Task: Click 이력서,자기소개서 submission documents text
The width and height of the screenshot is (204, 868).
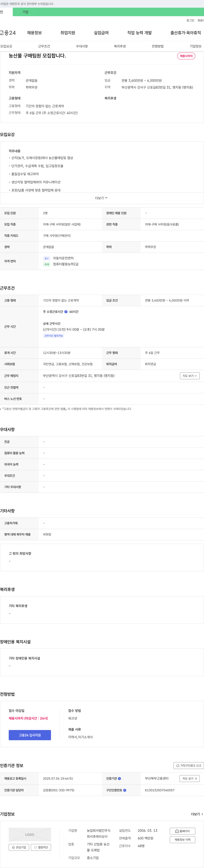Action: (x=80, y=737)
